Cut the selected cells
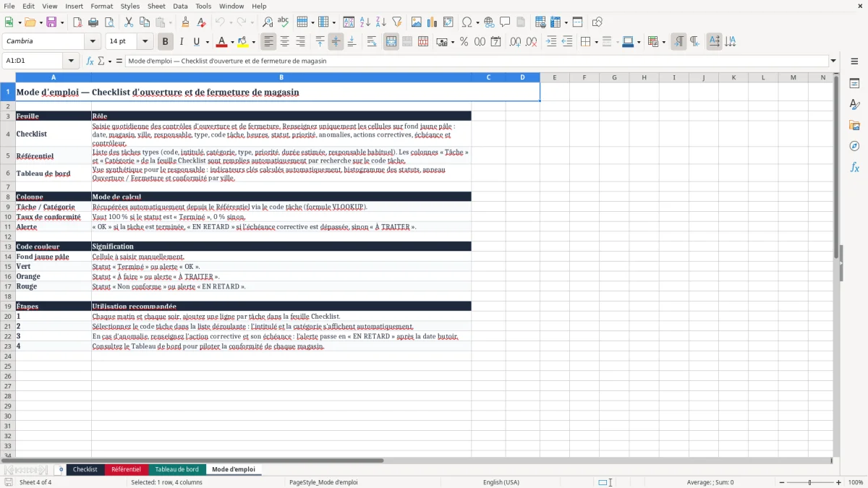868x488 pixels. tap(128, 22)
